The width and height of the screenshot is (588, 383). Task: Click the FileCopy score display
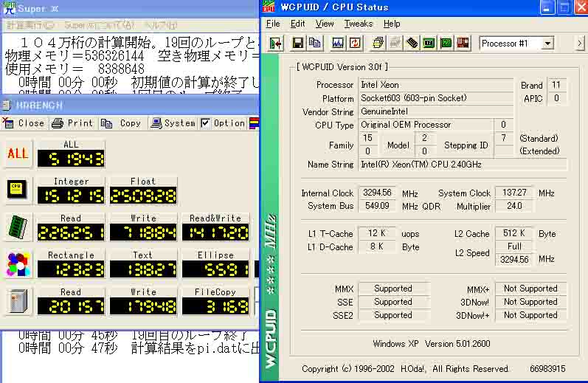215,306
